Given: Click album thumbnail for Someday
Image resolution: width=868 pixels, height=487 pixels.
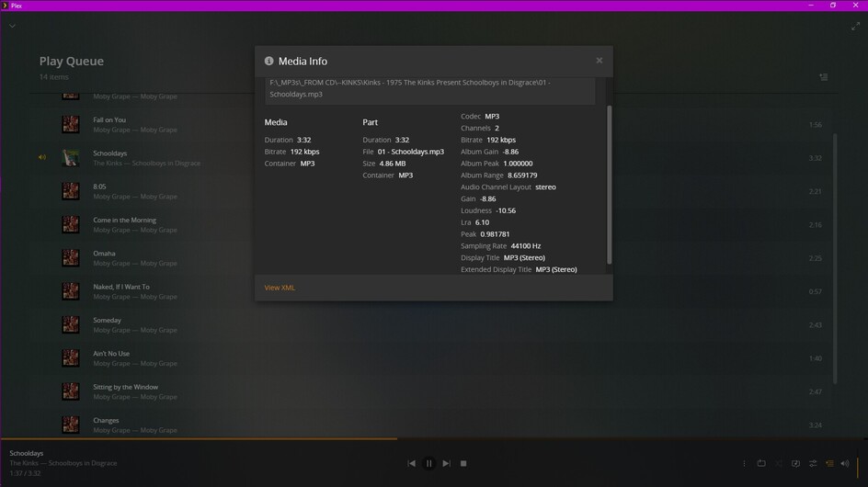Looking at the screenshot, I should pos(70,325).
